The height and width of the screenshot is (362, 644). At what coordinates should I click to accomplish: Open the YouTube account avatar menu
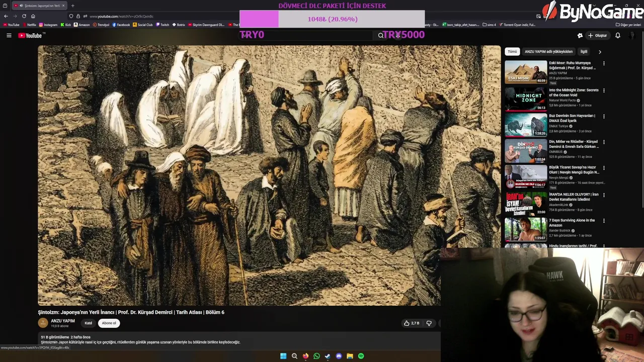(x=632, y=35)
